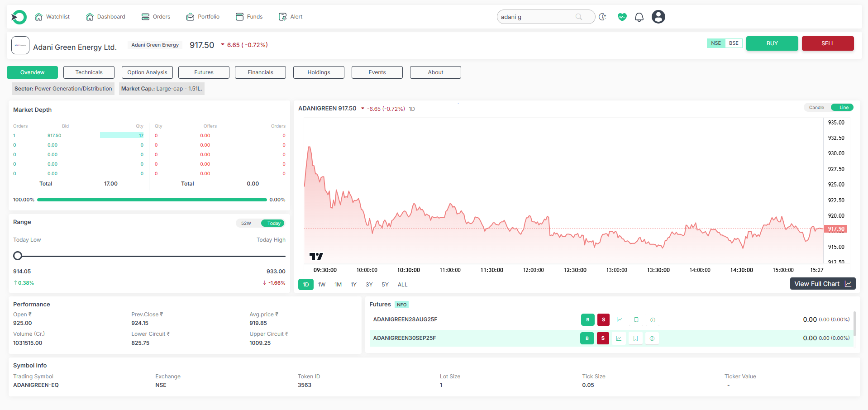Click the View Full Chart button

click(823, 284)
